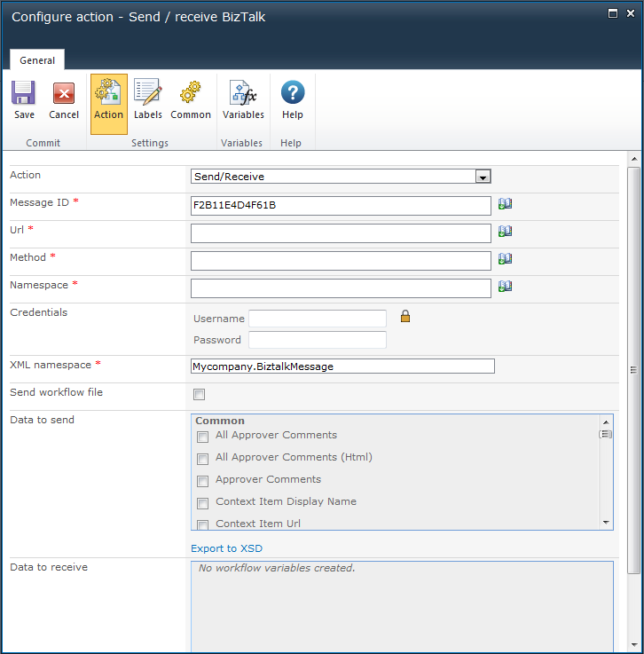
Task: Check All Approver Comments (Html)
Action: [202, 459]
